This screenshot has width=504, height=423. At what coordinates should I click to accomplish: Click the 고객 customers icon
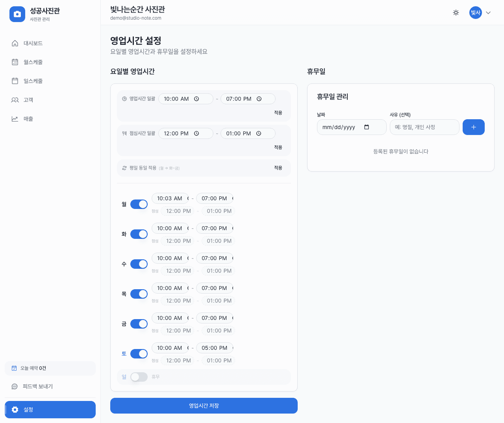tap(15, 100)
